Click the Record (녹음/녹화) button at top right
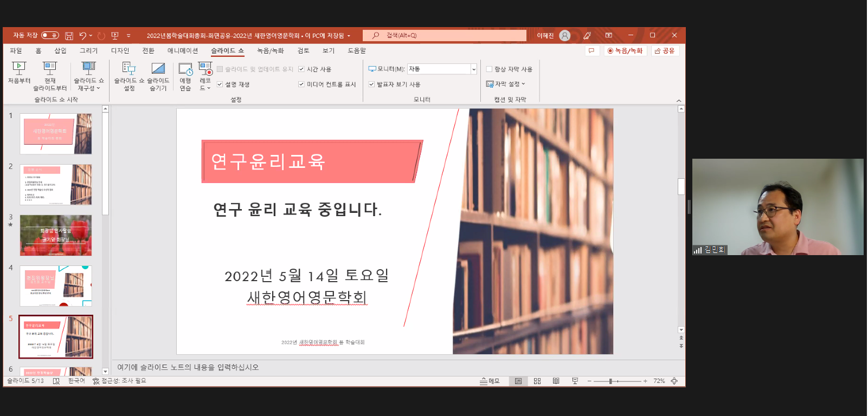868x416 pixels. (625, 51)
